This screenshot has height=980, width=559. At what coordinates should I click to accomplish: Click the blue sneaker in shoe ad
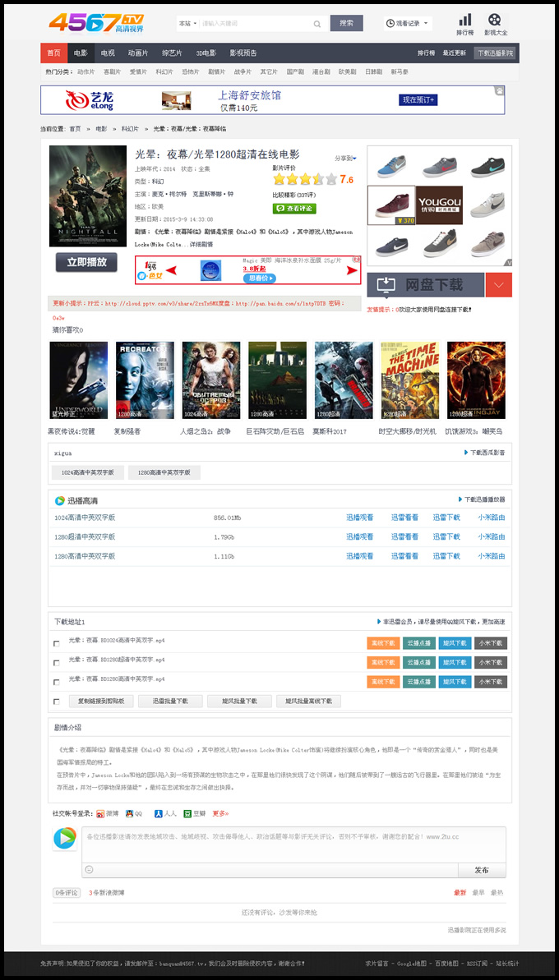(391, 166)
